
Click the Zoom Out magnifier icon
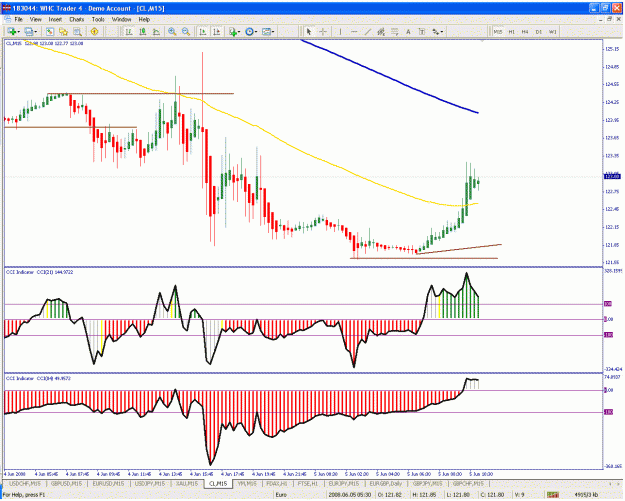[x=186, y=31]
